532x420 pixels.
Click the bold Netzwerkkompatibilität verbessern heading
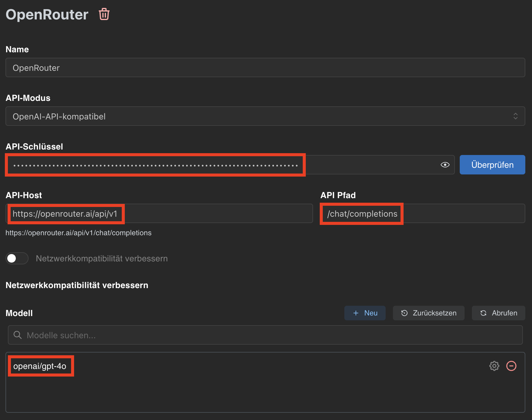tap(77, 285)
